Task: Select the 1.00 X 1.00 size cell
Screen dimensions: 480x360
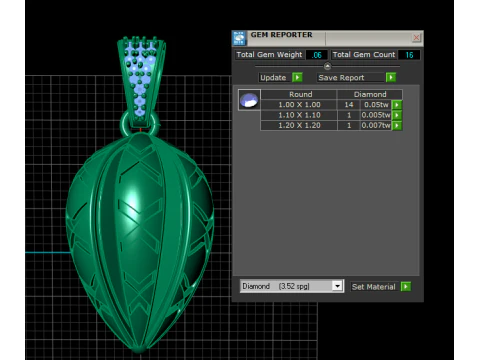Action: coord(299,105)
